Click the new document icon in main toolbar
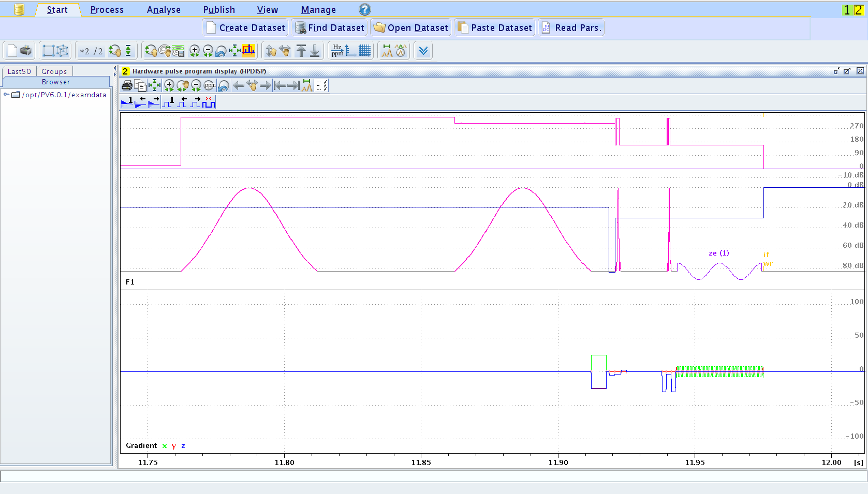 12,51
